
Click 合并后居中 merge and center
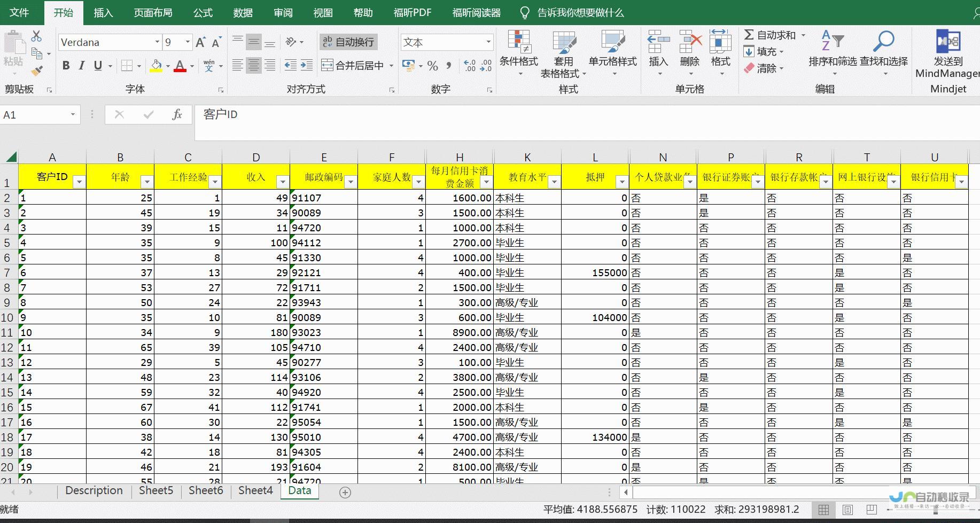coord(353,66)
